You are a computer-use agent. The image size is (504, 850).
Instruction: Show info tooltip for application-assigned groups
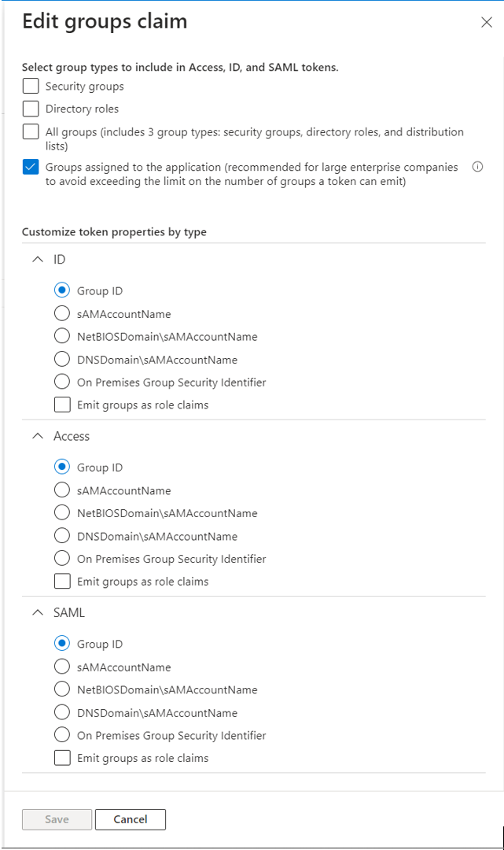pos(477,167)
